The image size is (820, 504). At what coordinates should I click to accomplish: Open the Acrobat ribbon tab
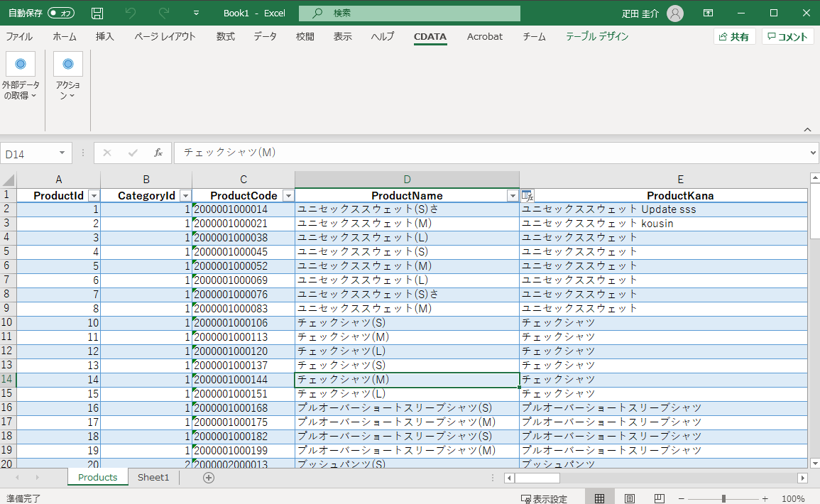pos(485,37)
